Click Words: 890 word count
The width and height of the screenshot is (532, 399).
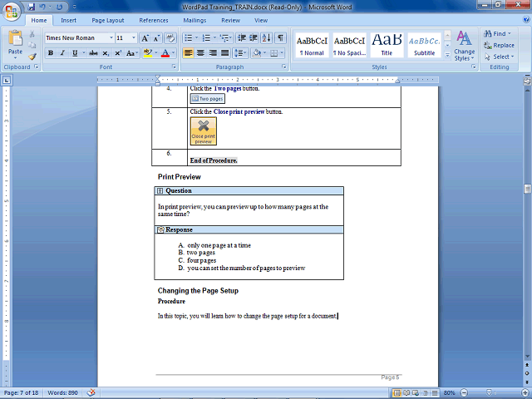(x=63, y=393)
